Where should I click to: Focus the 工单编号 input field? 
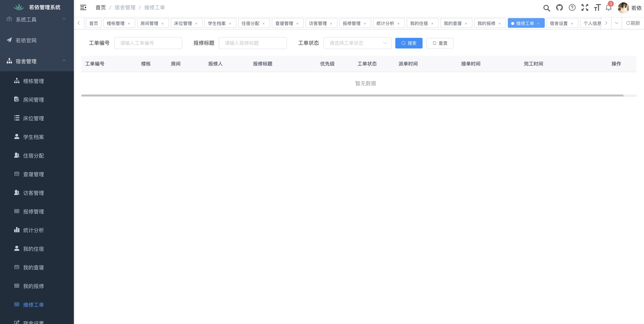pos(148,43)
